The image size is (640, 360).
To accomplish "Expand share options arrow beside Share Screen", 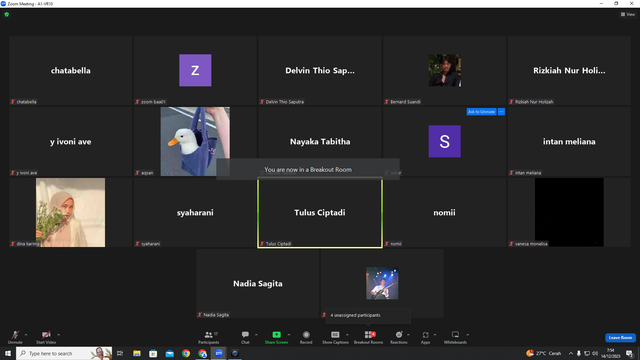I will pyautogui.click(x=289, y=335).
